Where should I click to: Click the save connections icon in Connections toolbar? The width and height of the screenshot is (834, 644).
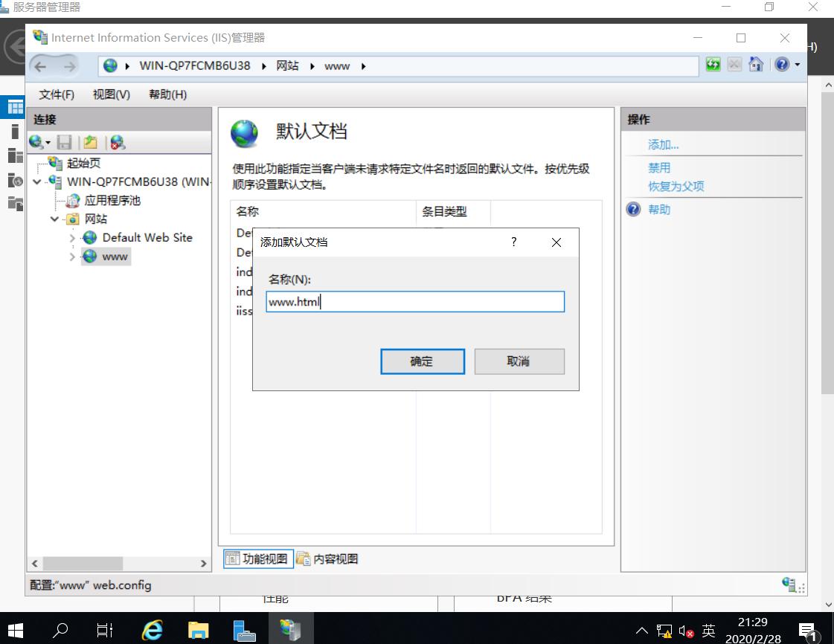click(65, 142)
